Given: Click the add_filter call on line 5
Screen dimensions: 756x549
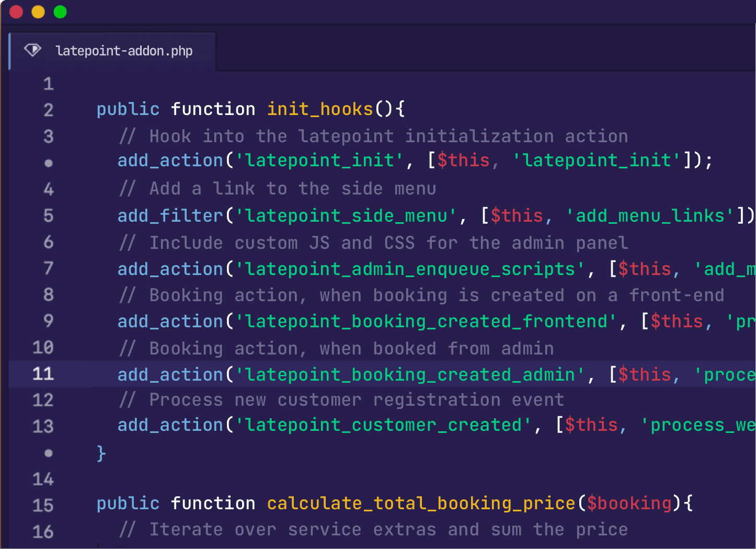Looking at the screenshot, I should click(169, 215).
